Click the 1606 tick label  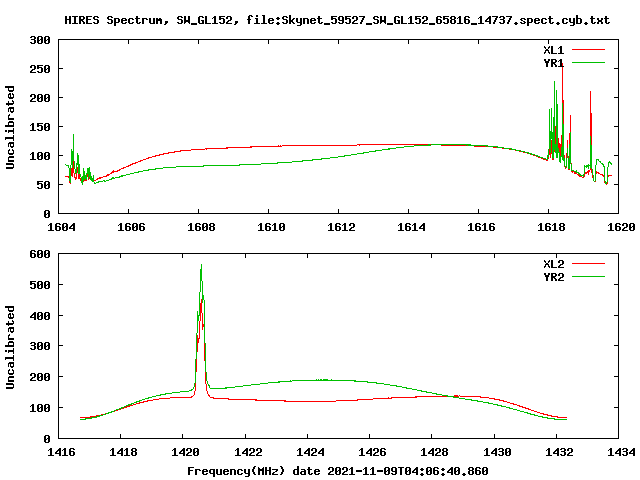[131, 227]
